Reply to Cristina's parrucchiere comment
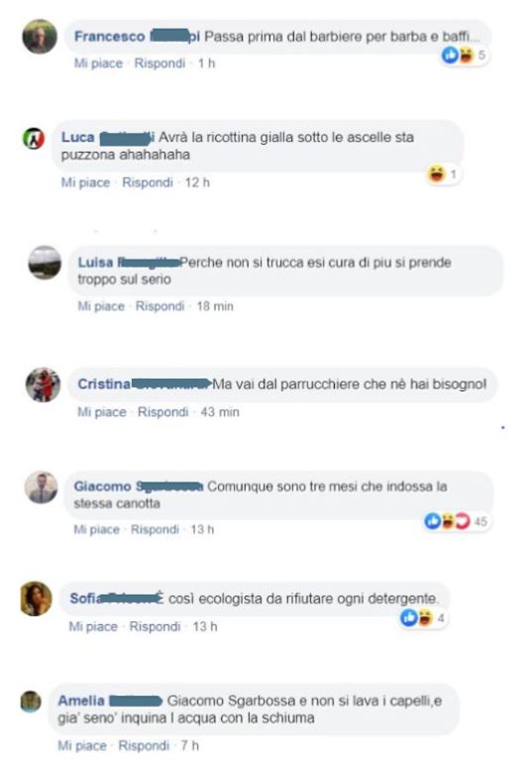The image size is (532, 765). tap(162, 412)
